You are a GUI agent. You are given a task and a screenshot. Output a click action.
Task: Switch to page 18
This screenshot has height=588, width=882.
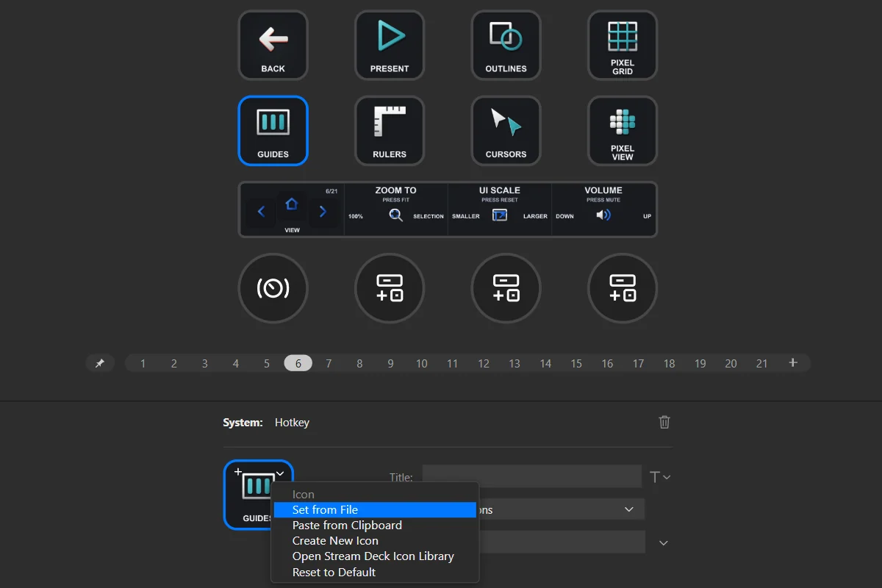click(x=669, y=363)
